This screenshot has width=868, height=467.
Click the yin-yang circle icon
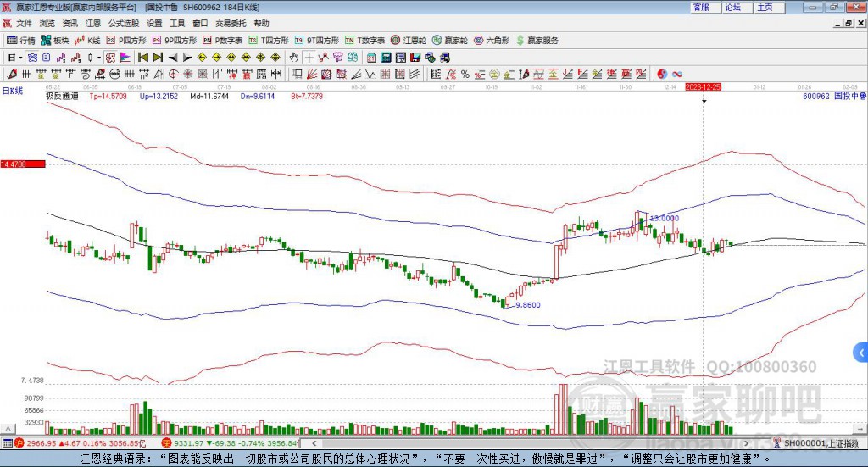[661, 74]
